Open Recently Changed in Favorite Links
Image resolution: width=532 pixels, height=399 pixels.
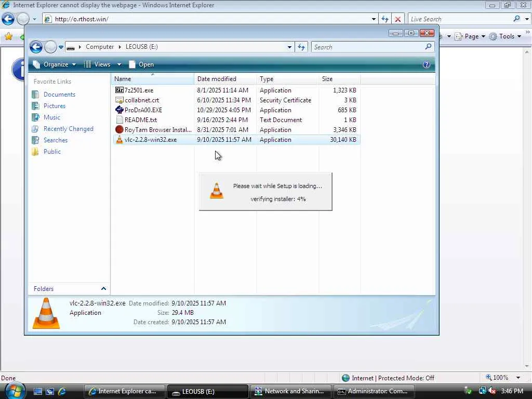coord(68,129)
